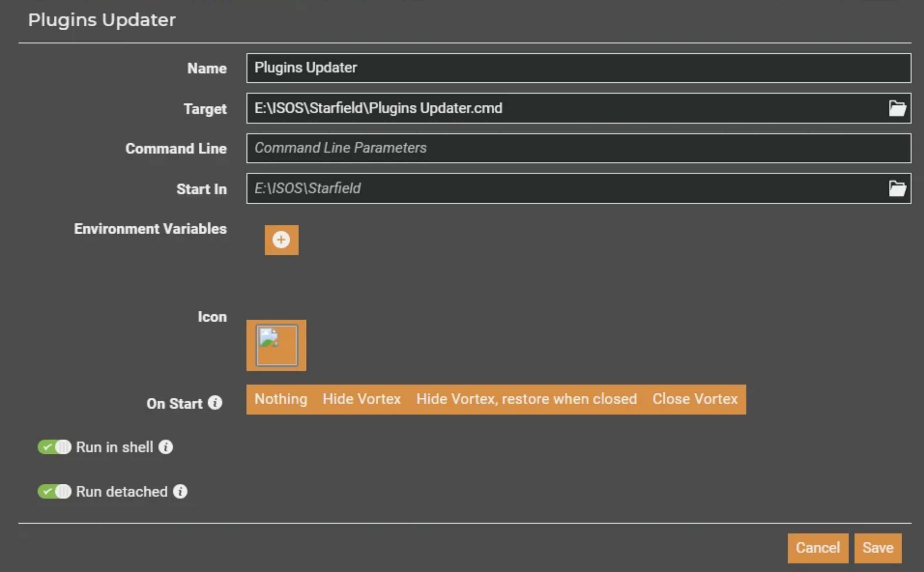The height and width of the screenshot is (572, 924).
Task: Select the Hide Vortex option
Action: (362, 399)
